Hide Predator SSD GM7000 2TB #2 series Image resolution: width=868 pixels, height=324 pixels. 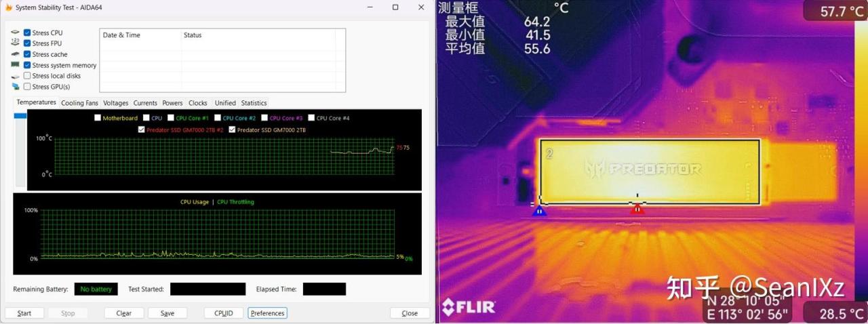[x=141, y=129]
